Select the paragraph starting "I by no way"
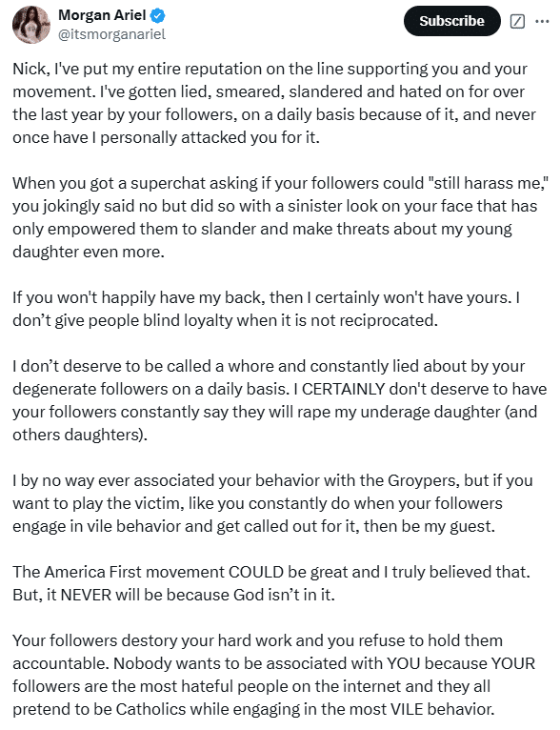The width and height of the screenshot is (560, 730). pyautogui.click(x=272, y=503)
